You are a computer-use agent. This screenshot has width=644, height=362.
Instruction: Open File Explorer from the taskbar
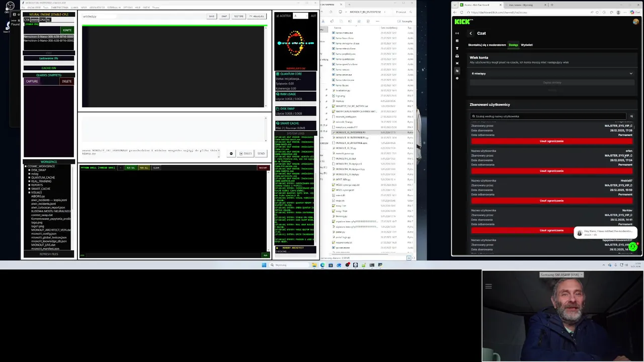point(314,265)
